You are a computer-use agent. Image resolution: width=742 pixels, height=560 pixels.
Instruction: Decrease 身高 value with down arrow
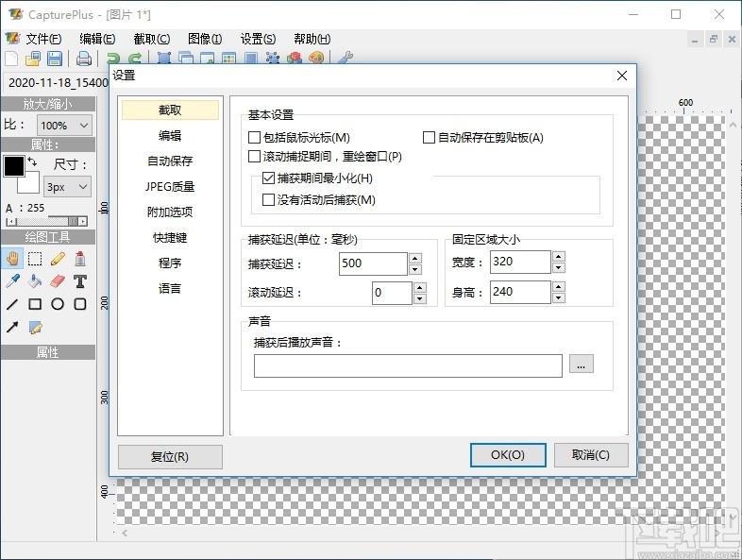click(x=559, y=297)
